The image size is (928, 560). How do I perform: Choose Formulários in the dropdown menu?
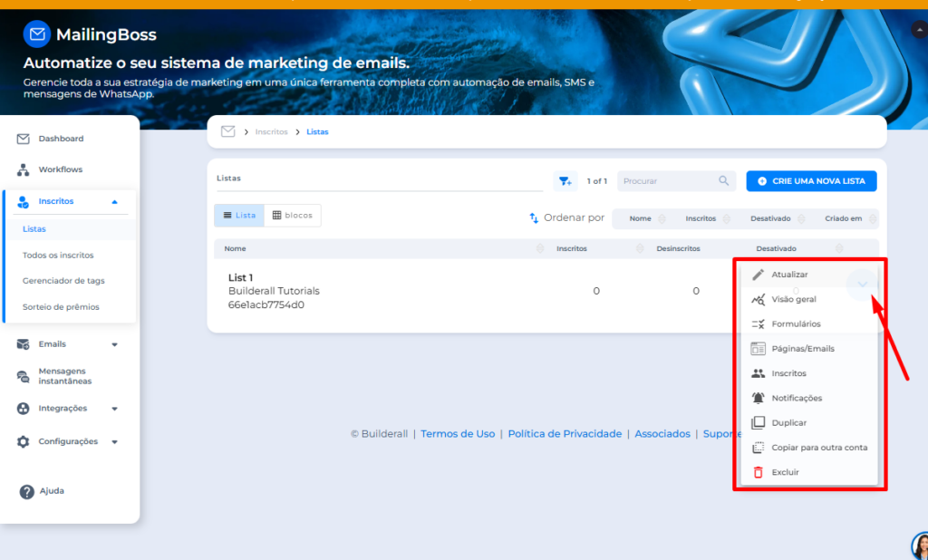pos(796,323)
